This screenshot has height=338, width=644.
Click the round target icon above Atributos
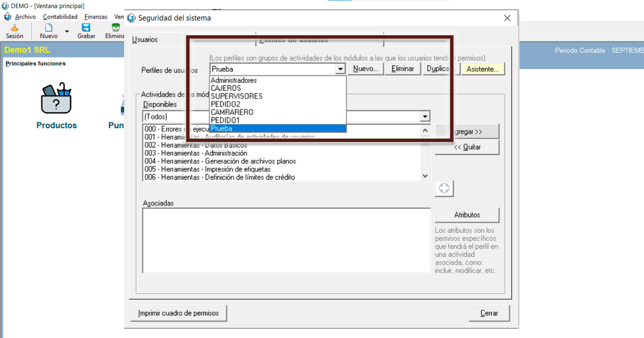pyautogui.click(x=444, y=188)
